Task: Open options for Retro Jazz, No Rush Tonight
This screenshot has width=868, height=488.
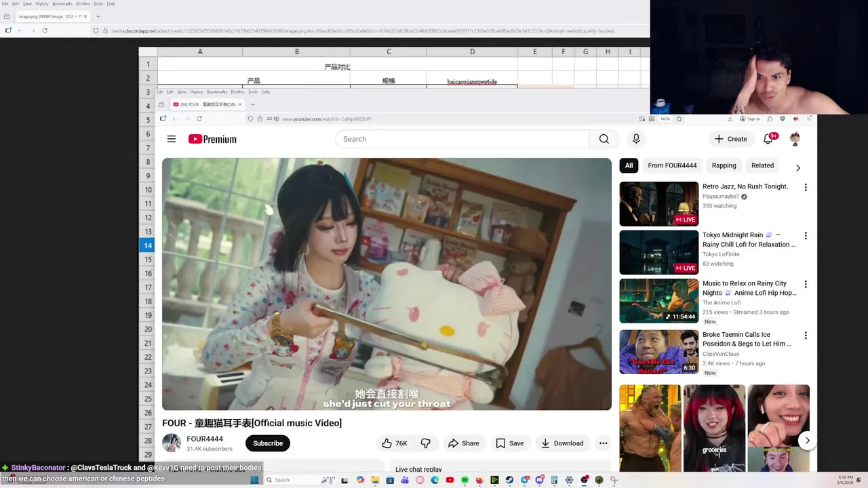Action: coord(806,187)
